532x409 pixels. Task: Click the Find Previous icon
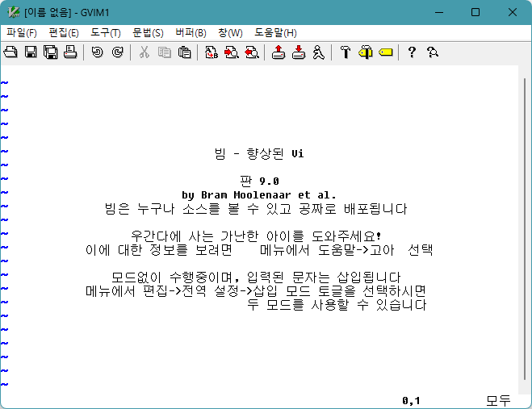[x=251, y=52]
